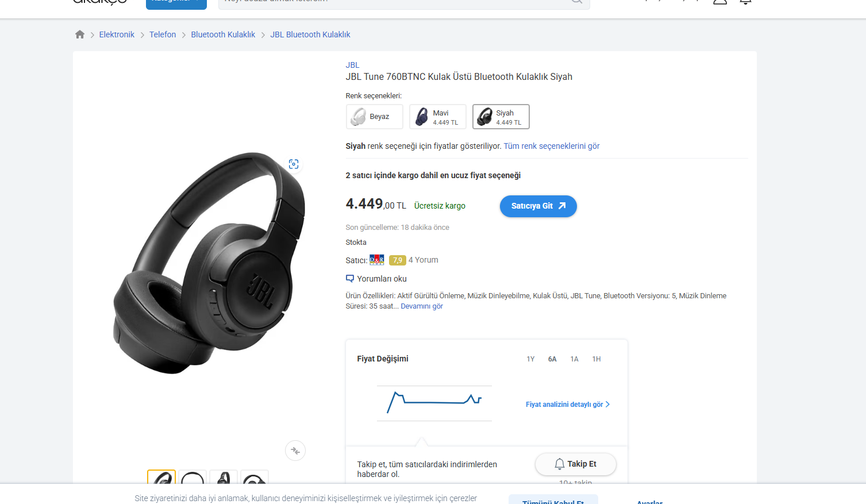Click the search magnifier icon
Viewport: 866px width, 504px height.
point(576,2)
